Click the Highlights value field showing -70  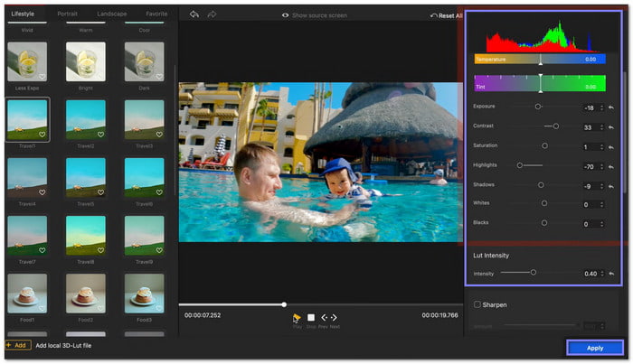pos(590,166)
